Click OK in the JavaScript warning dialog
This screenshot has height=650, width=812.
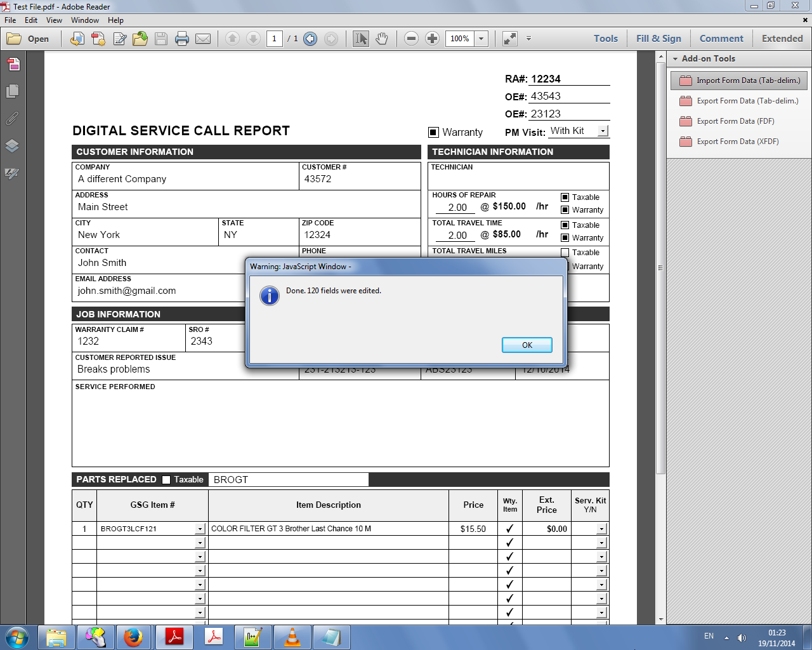[x=527, y=345]
